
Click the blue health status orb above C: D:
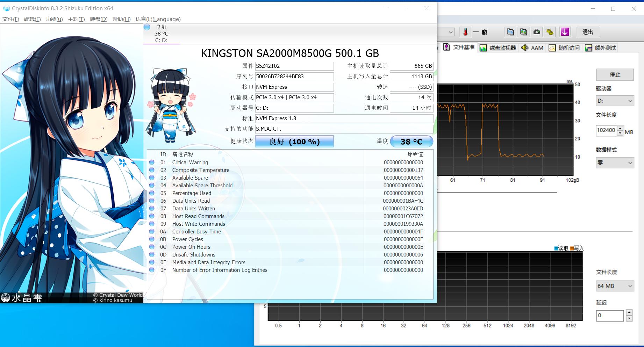pos(147,27)
